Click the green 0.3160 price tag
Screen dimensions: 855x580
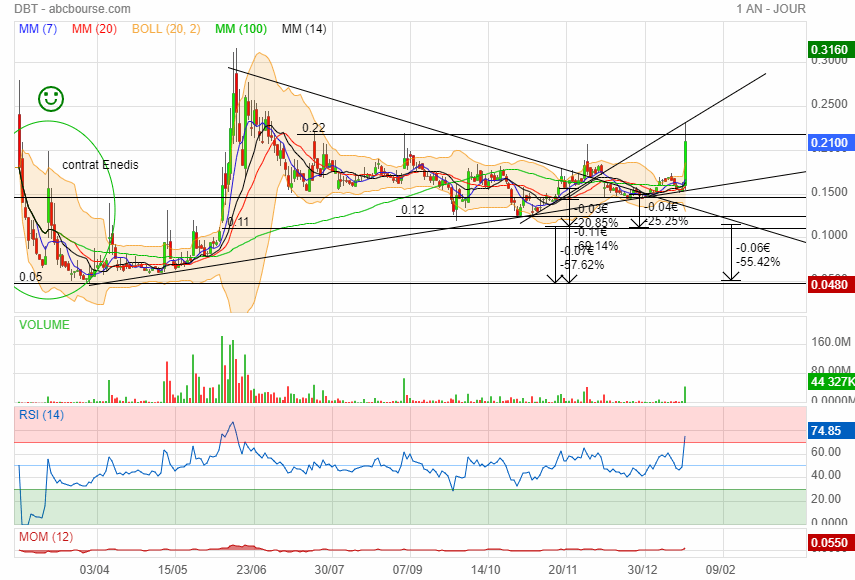pos(829,49)
